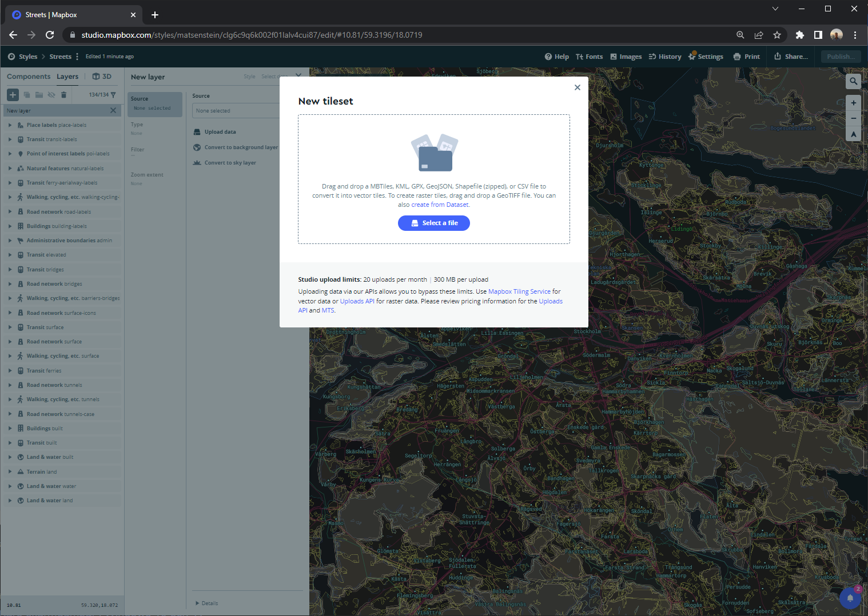Expand the Road network road-labels component
Viewport: 868px width, 616px height.
tap(10, 212)
